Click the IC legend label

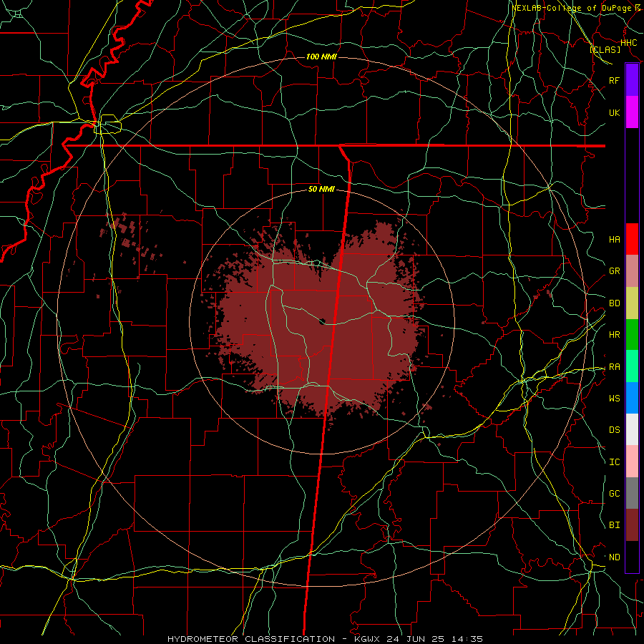pyautogui.click(x=614, y=462)
